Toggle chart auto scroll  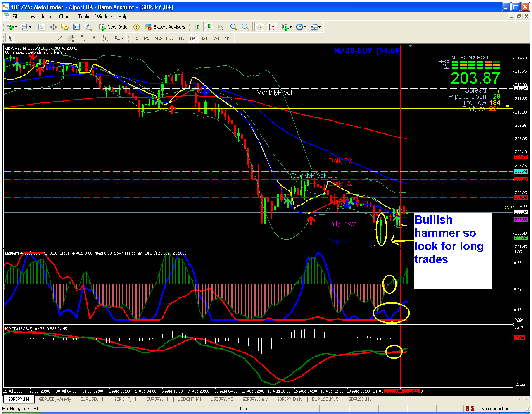tap(260, 27)
